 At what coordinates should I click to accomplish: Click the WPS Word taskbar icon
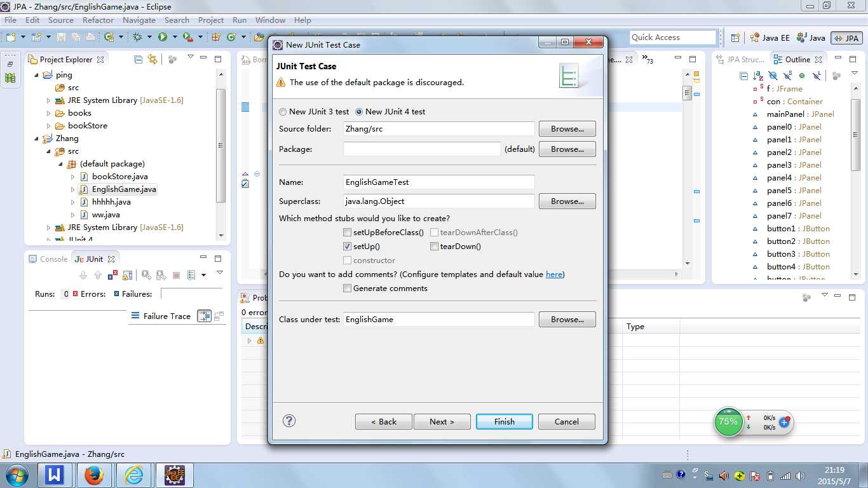tap(55, 475)
